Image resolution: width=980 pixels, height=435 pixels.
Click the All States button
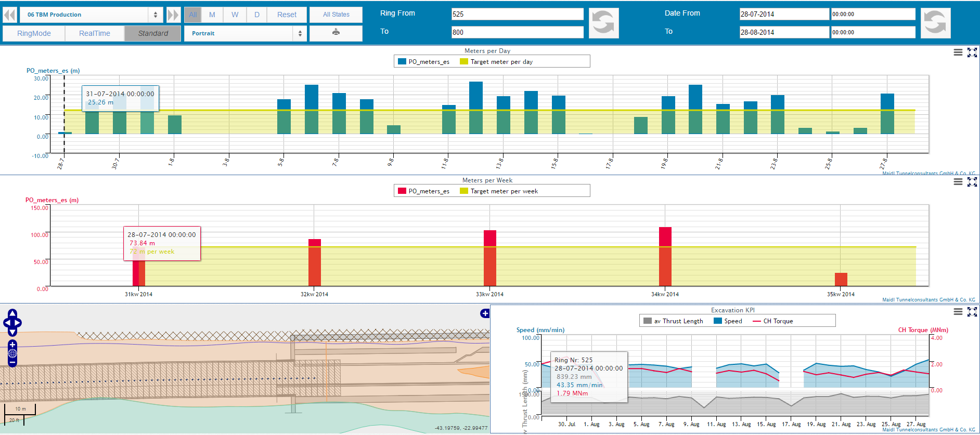336,15
